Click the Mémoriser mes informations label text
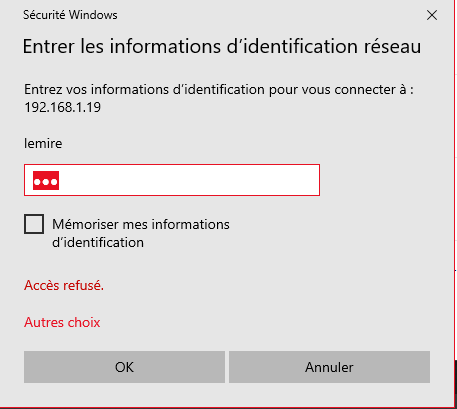The image size is (457, 409). [x=141, y=224]
